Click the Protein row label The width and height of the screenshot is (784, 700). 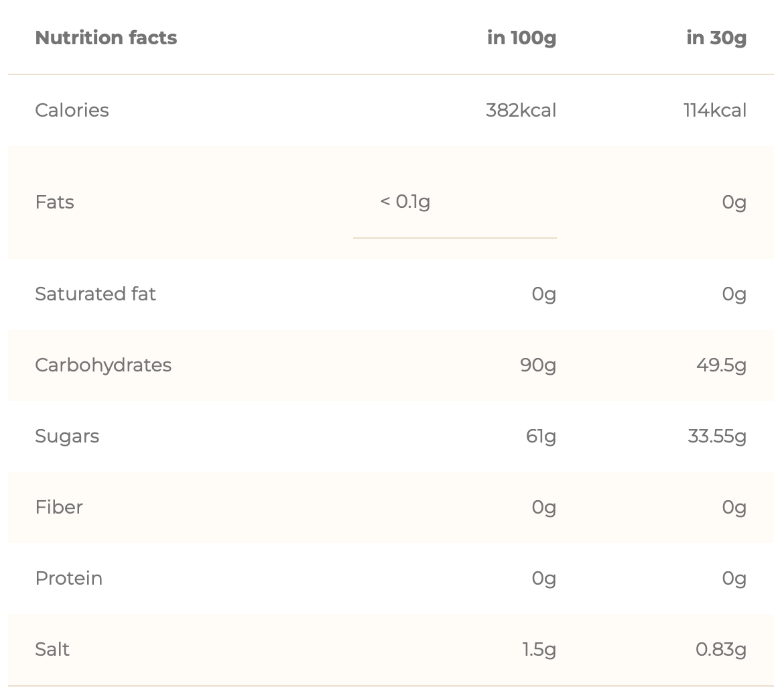pyautogui.click(x=68, y=578)
